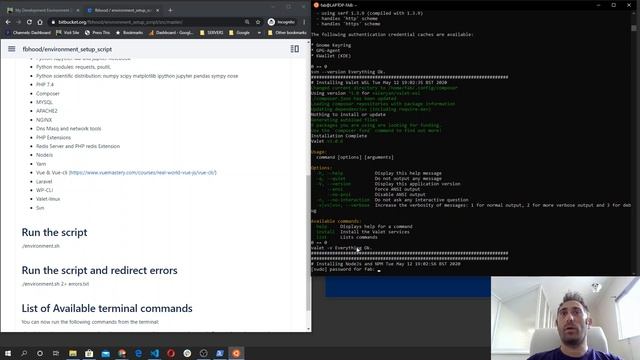Open Windows taskbar search
The width and height of the screenshot is (640, 360).
pos(24,353)
